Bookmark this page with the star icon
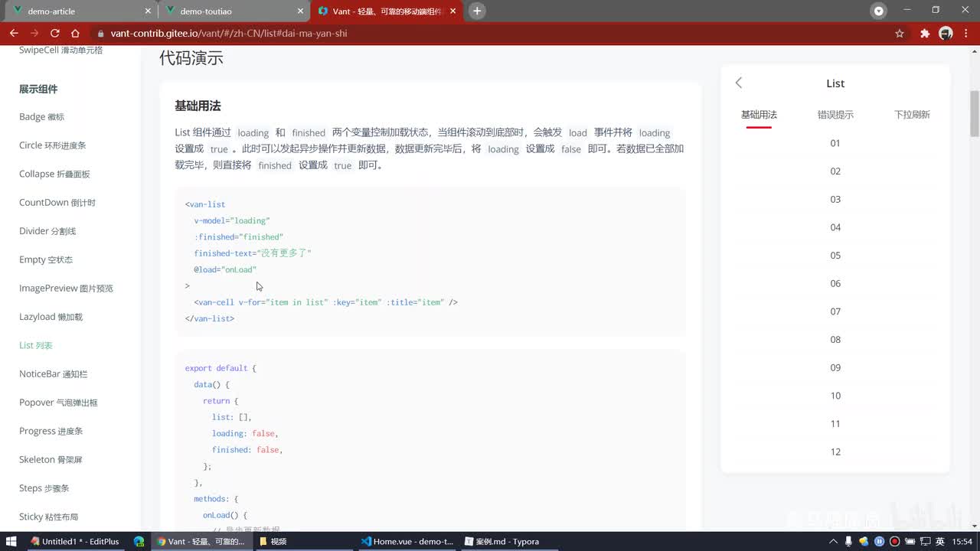 tap(900, 33)
